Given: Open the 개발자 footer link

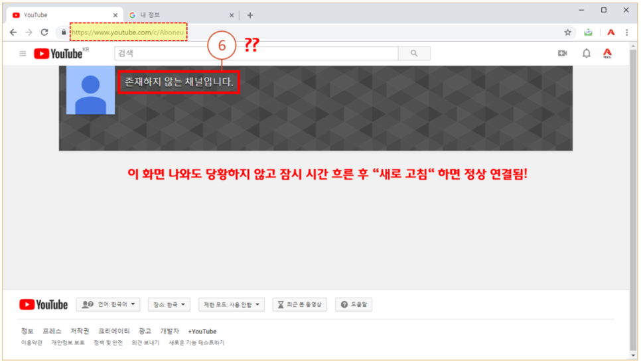Looking at the screenshot, I should [170, 332].
